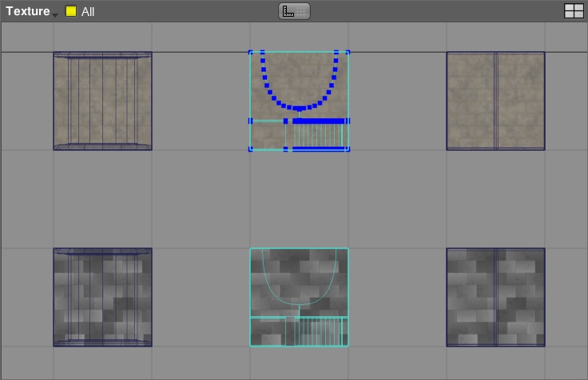Toggle the grid ruler display button
Screen dimensions: 588x380
pos(294,11)
